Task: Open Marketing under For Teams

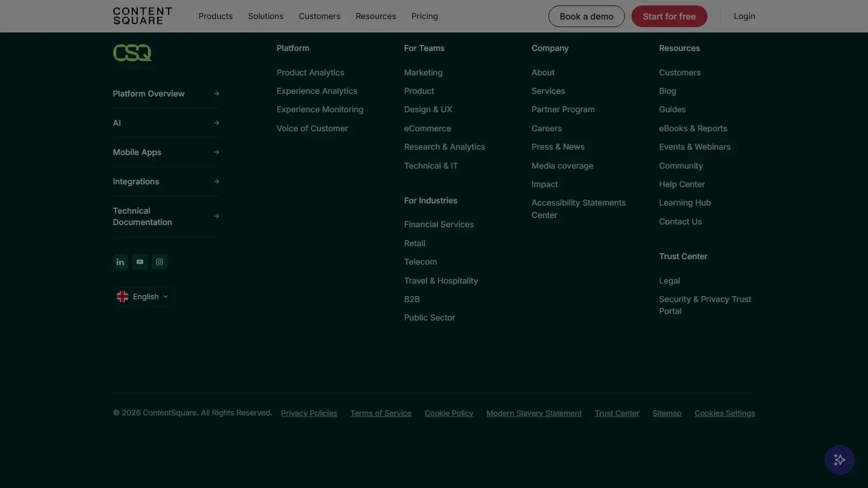Action: [x=423, y=73]
